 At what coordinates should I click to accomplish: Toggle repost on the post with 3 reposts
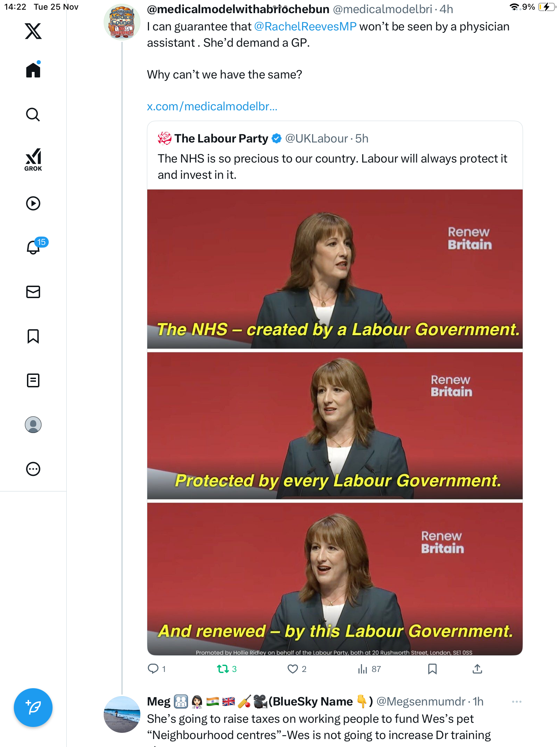point(223,669)
